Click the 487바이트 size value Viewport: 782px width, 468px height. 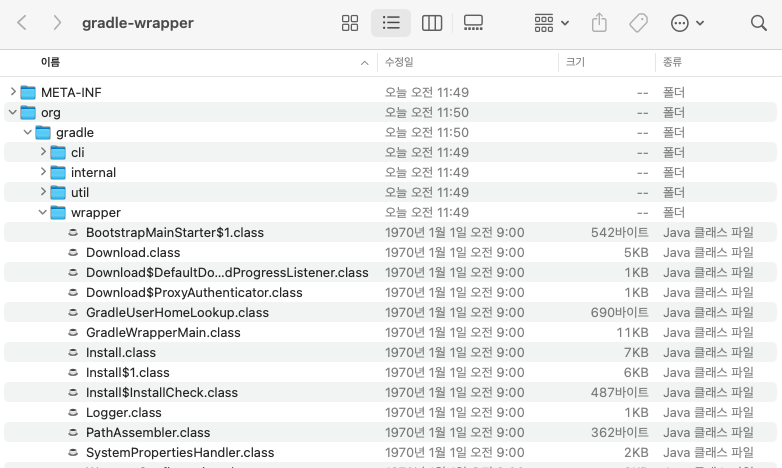(x=619, y=392)
